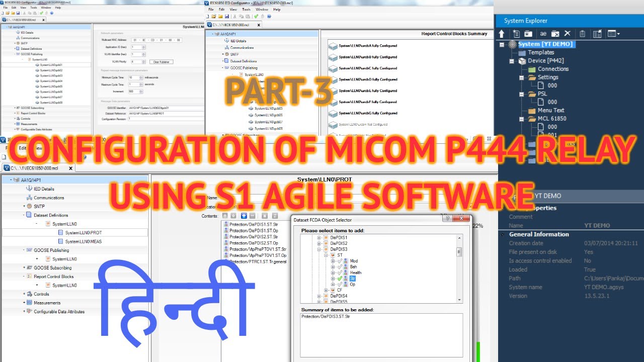The width and height of the screenshot is (644, 362).
Task: Select Communications in bottom-left tree
Action: [x=49, y=198]
